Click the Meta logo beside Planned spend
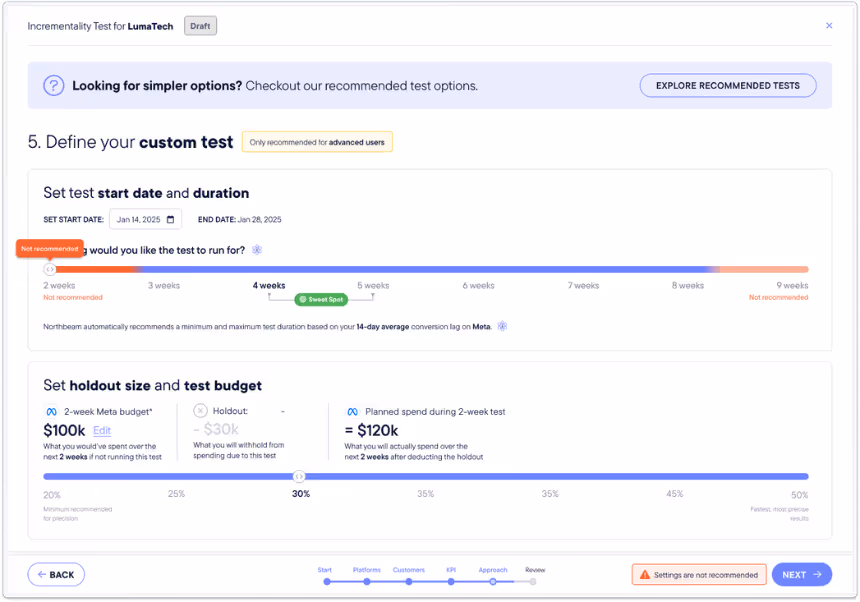The width and height of the screenshot is (860, 602). click(x=353, y=412)
